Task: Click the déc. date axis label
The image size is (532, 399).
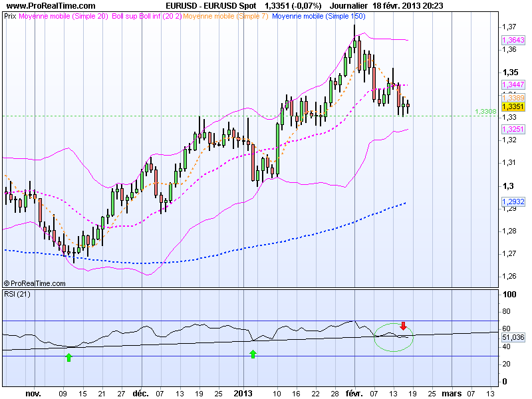Action: [x=141, y=394]
